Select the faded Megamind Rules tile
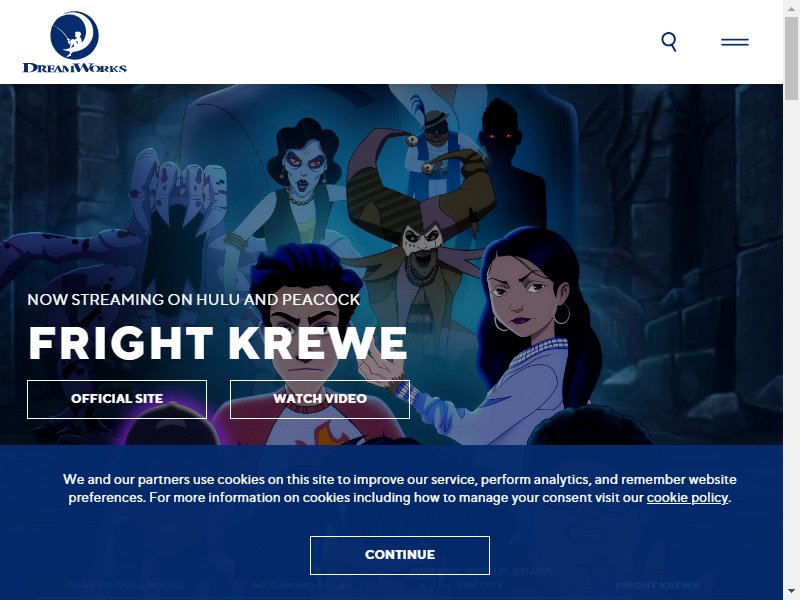This screenshot has height=600, width=800. coord(303,585)
